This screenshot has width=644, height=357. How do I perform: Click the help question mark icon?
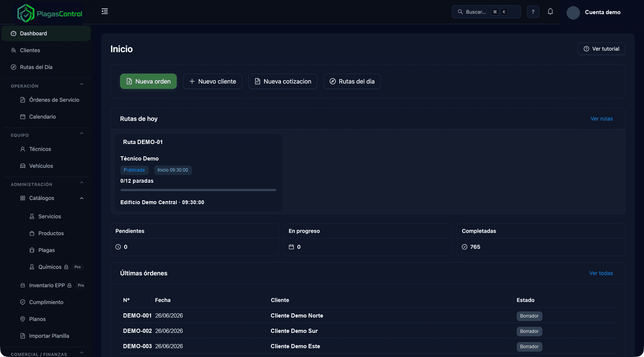pos(533,12)
